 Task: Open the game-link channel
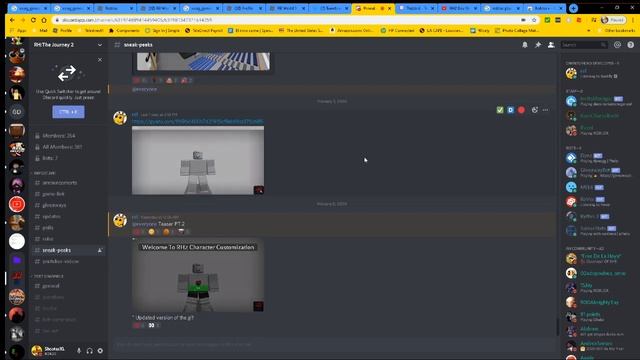[x=53, y=194]
